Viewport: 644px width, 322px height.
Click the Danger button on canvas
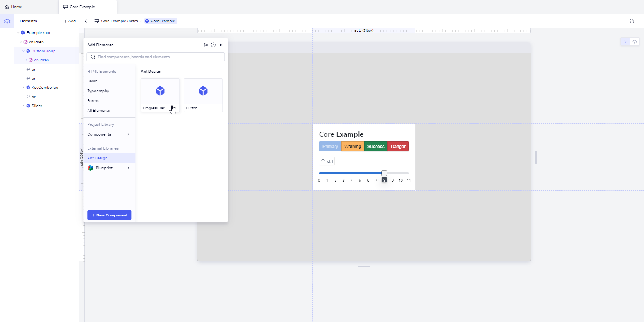[x=398, y=147]
